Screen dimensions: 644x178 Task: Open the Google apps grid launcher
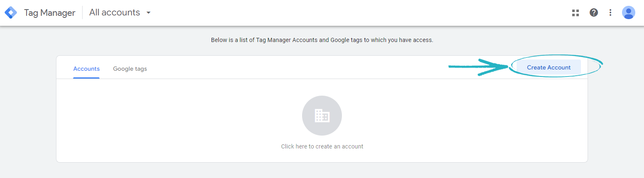click(575, 12)
